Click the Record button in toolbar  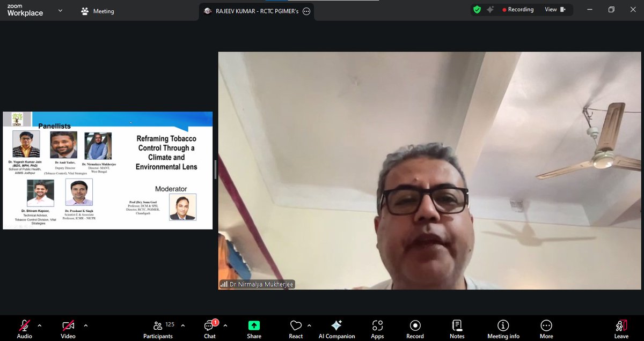point(415,329)
